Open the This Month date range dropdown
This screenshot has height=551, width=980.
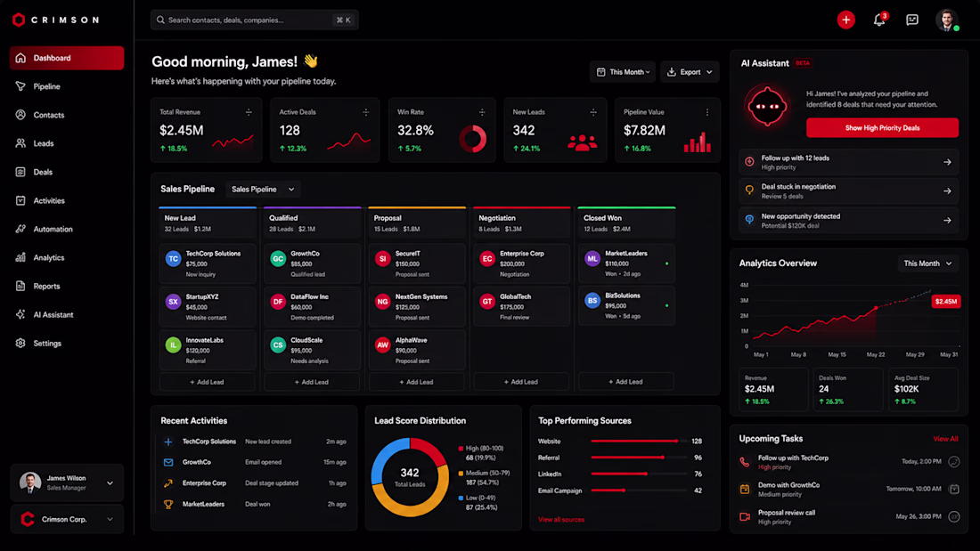(x=623, y=72)
